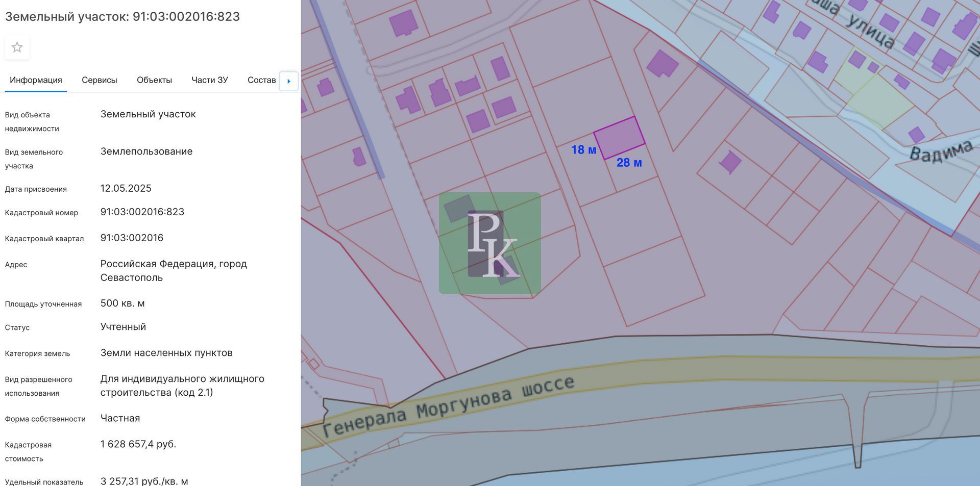Click the Генерала Моргунова шоссе road label
This screenshot has width=980, height=486.
pyautogui.click(x=449, y=406)
